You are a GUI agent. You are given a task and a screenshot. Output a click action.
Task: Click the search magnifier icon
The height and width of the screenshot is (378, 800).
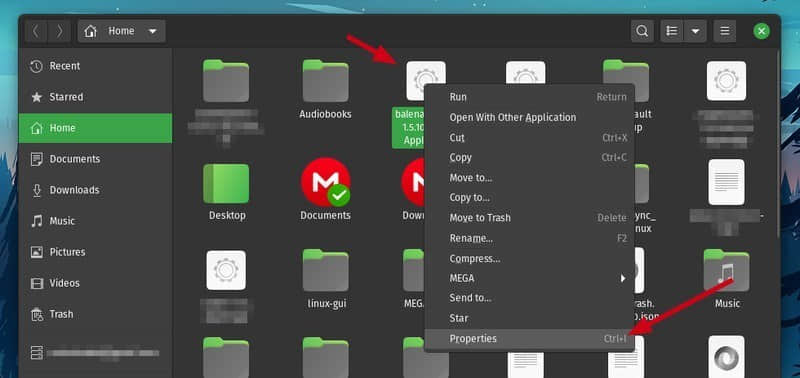pos(642,31)
